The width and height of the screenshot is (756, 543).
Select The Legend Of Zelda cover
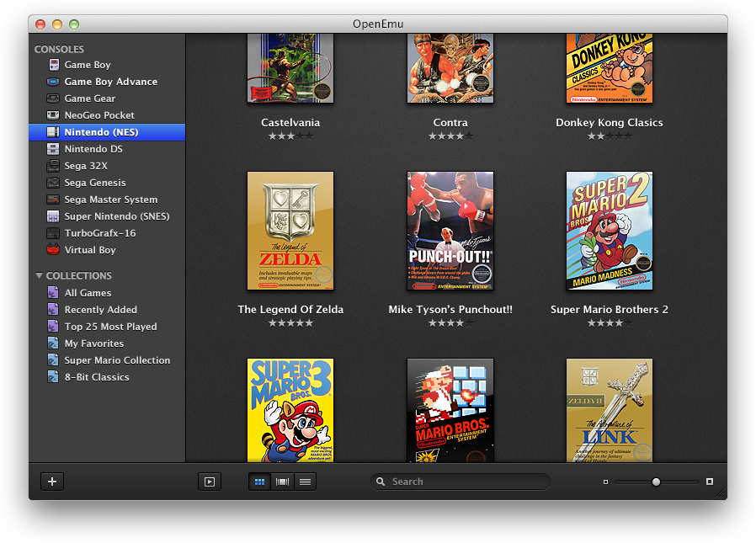290,231
